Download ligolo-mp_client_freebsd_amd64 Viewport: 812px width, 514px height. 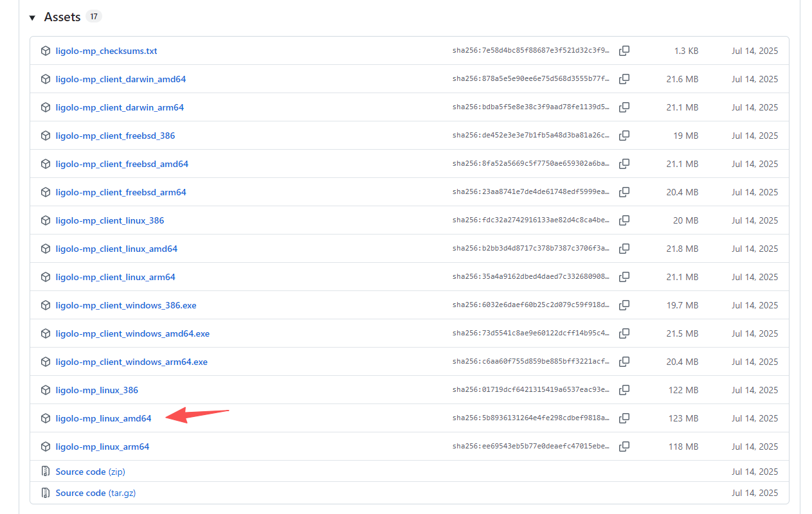click(122, 164)
